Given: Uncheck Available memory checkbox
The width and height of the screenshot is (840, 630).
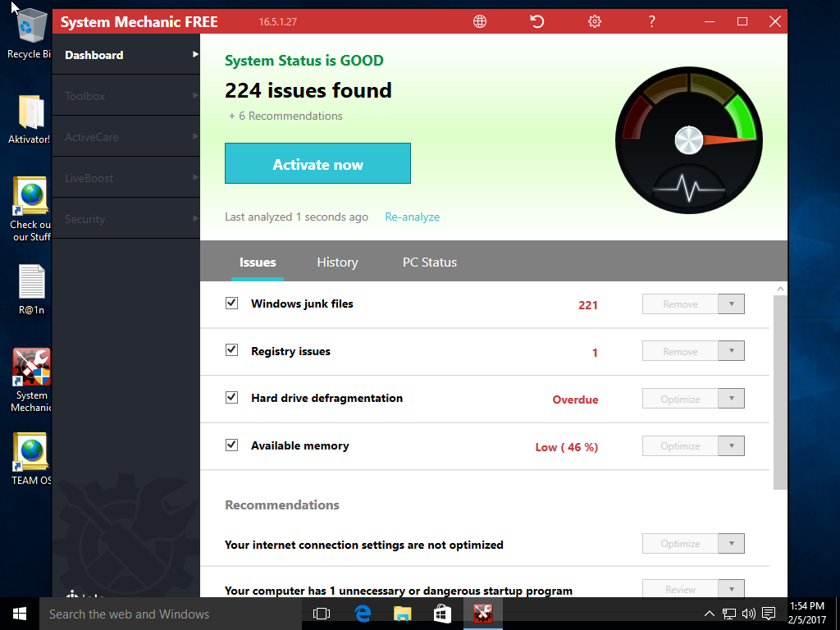Looking at the screenshot, I should 231,445.
